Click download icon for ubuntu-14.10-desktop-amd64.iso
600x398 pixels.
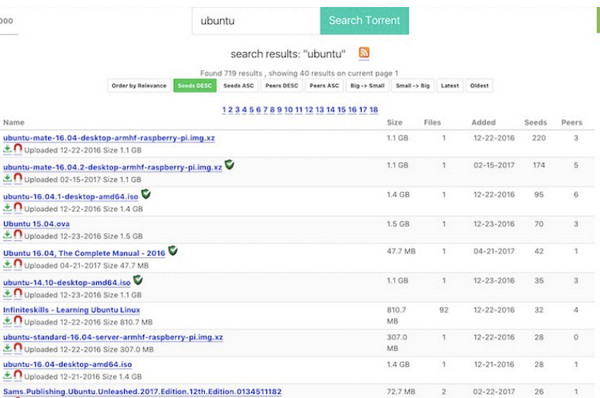(x=7, y=294)
